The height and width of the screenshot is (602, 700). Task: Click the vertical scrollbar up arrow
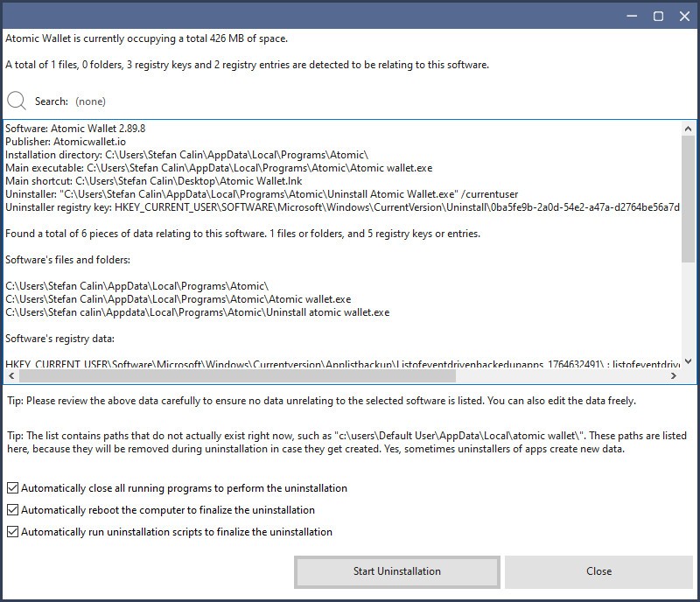point(688,129)
